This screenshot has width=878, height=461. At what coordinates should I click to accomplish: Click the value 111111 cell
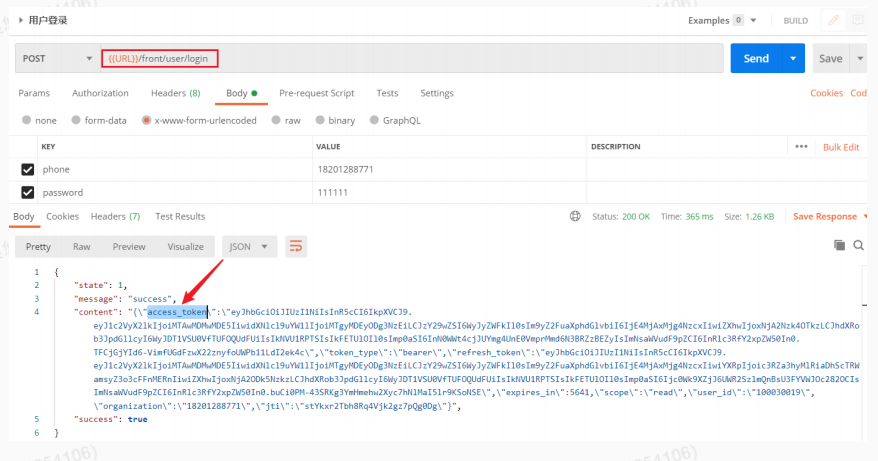[x=449, y=192]
